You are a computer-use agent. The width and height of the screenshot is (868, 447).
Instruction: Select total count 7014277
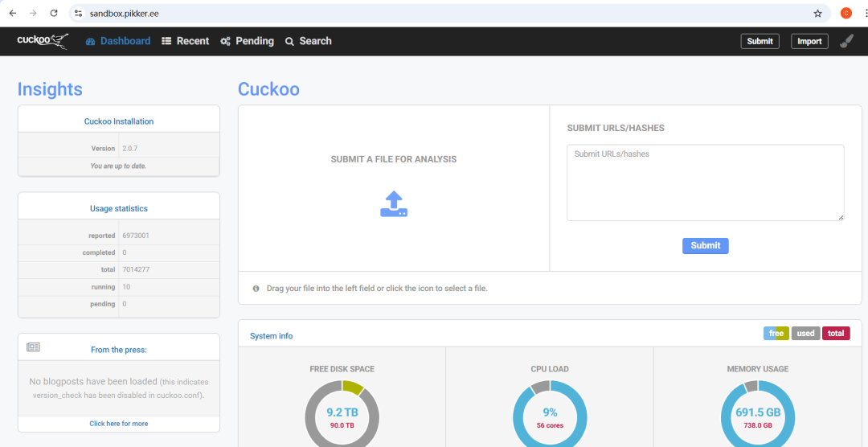click(x=136, y=270)
